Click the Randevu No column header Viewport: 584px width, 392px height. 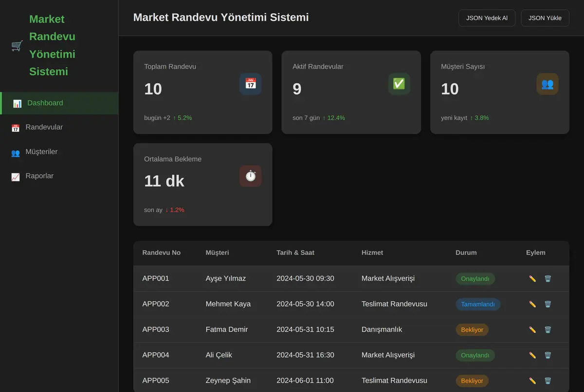(x=162, y=252)
